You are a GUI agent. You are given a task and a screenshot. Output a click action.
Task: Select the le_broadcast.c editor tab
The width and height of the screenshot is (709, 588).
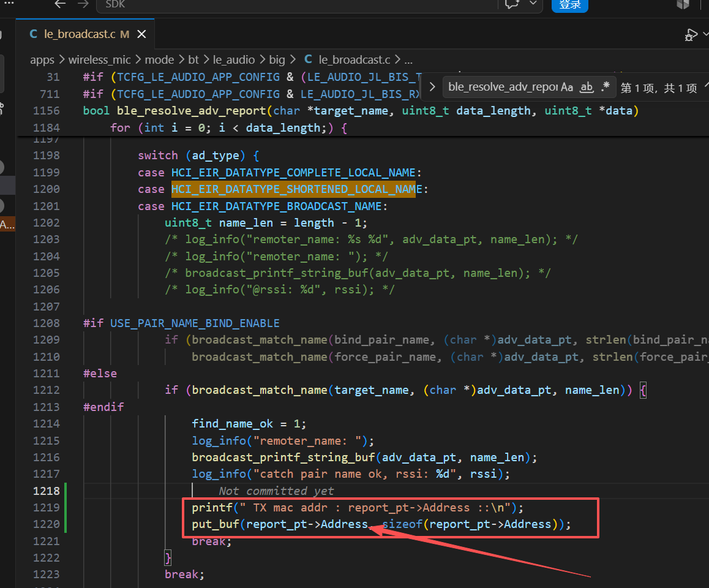(86, 34)
